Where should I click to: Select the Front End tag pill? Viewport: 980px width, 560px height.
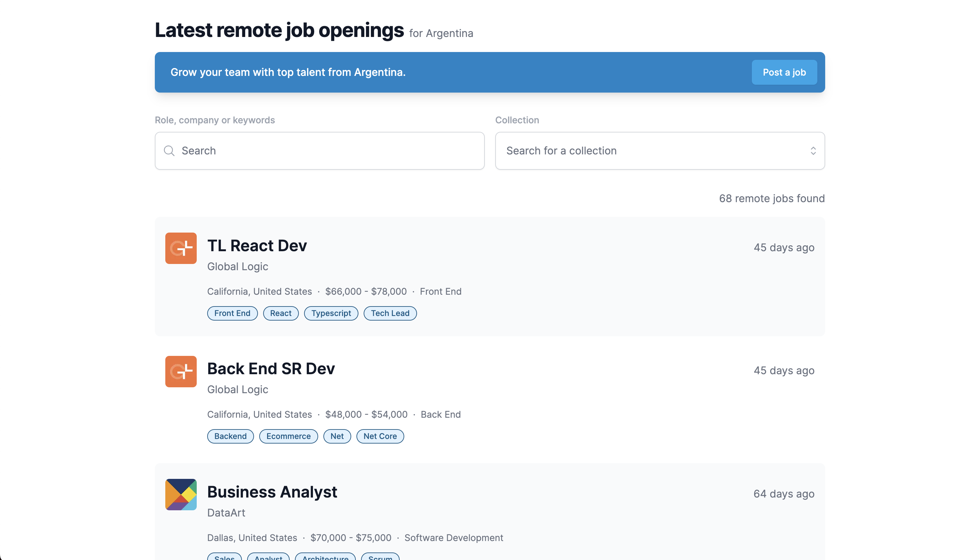click(x=232, y=313)
